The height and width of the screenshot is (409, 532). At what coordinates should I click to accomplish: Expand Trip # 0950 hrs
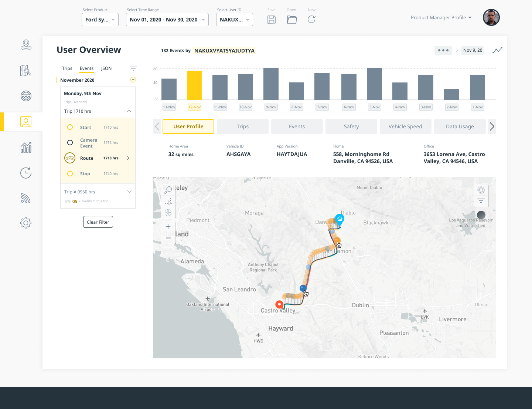pos(129,192)
